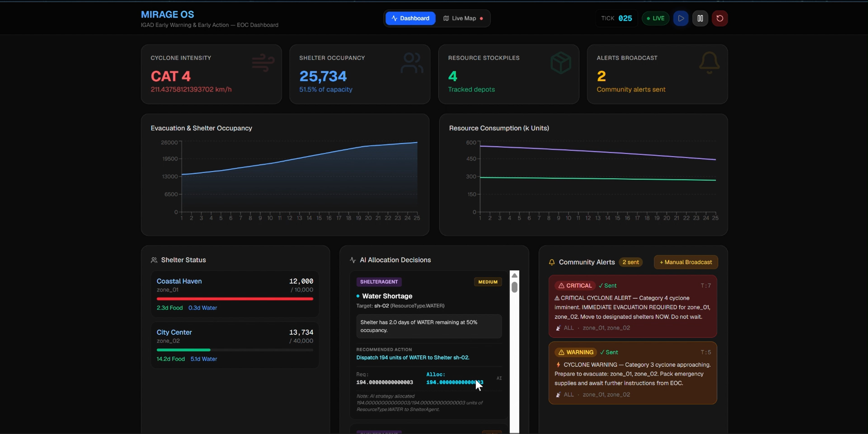Reset the simulation with the red icon
Screen dimensions: 868x434
tap(720, 18)
